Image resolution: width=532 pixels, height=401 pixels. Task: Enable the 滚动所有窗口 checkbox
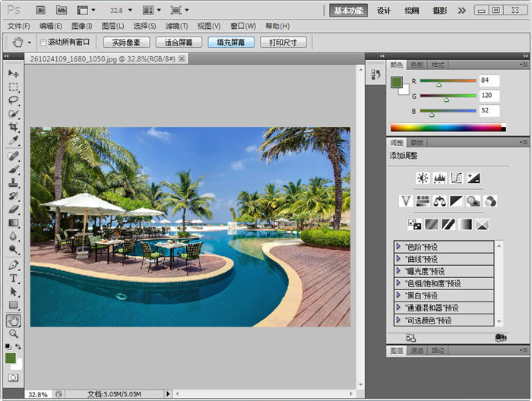43,43
